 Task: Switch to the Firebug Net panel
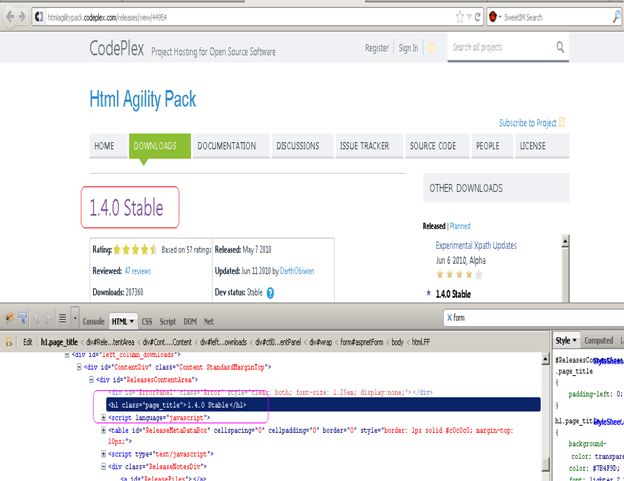click(208, 321)
